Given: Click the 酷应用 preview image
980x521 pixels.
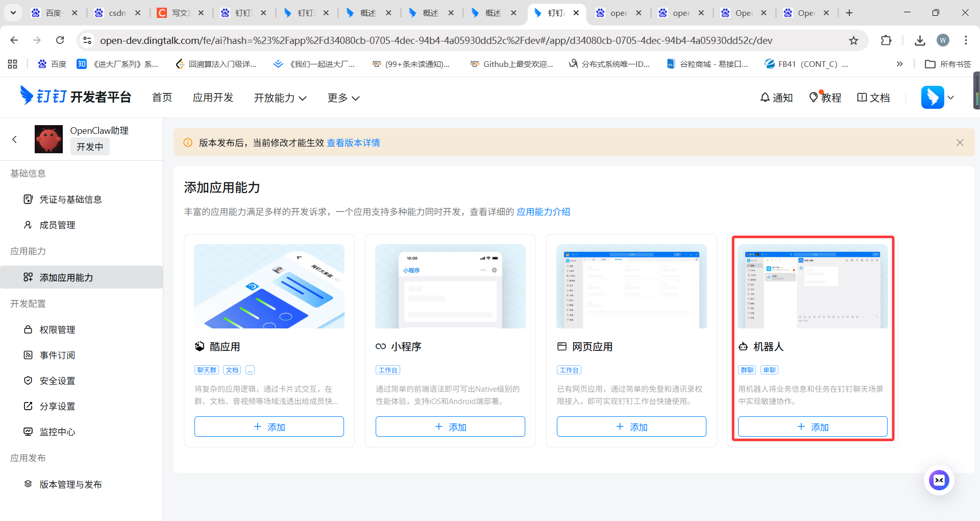Looking at the screenshot, I should click(x=269, y=286).
